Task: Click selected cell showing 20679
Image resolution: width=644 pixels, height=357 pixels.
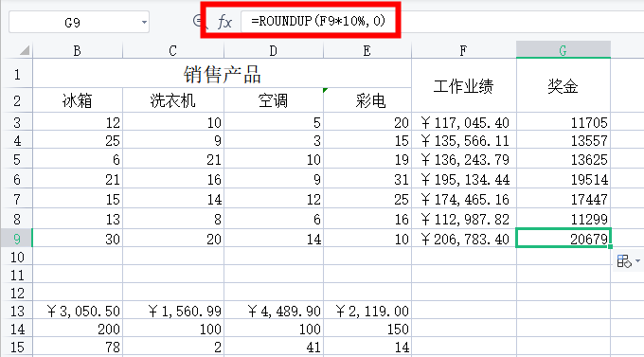Action: [563, 239]
